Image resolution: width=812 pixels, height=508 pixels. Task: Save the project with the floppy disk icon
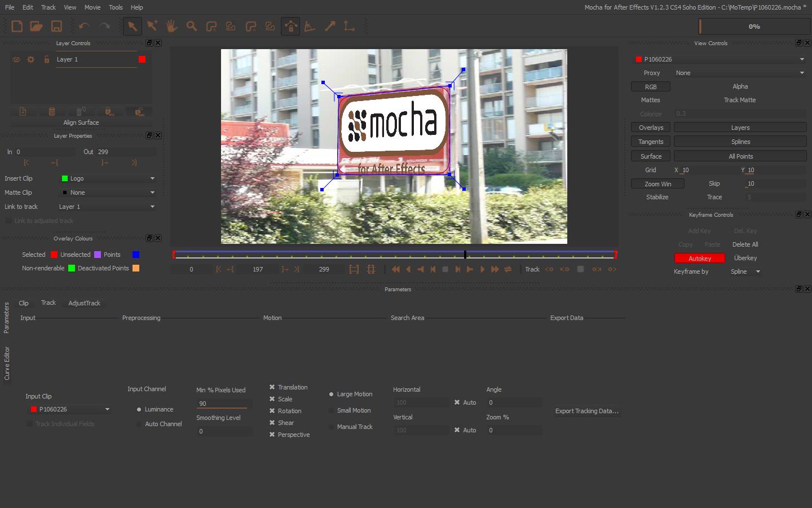56,26
